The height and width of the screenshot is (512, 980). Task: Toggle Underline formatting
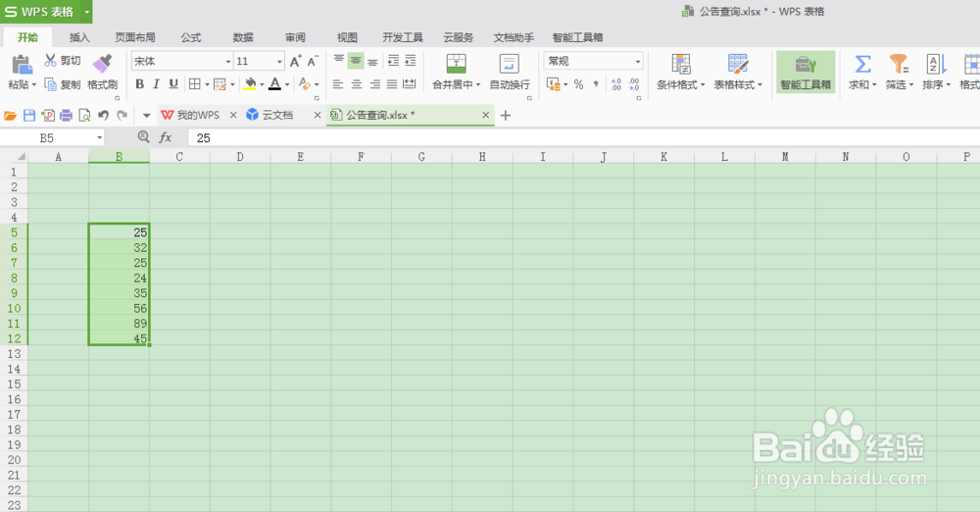[173, 84]
